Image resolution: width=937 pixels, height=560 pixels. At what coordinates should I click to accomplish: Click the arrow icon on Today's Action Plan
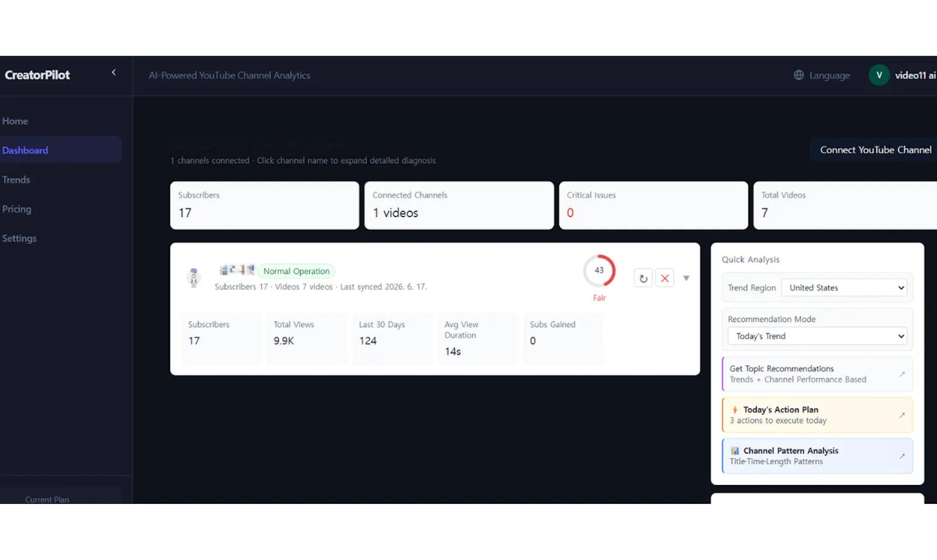(902, 415)
